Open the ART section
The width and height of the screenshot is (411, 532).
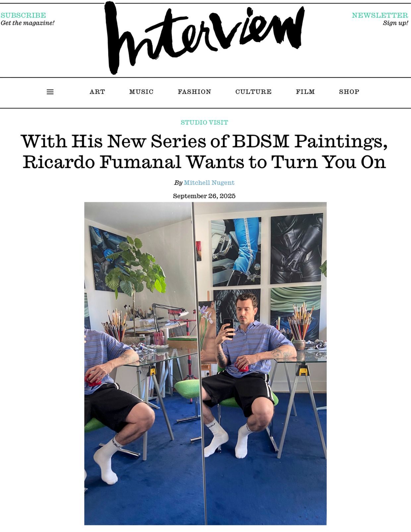tap(97, 92)
